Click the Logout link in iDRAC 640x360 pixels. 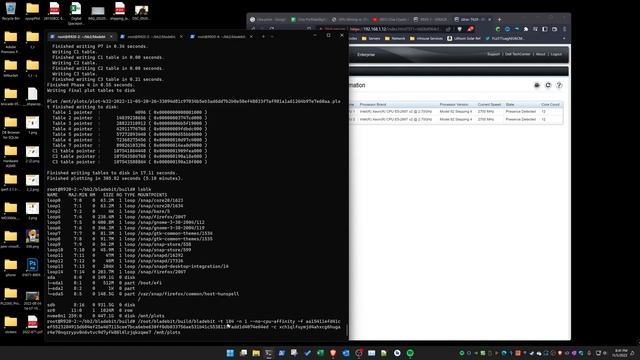click(x=556, y=54)
